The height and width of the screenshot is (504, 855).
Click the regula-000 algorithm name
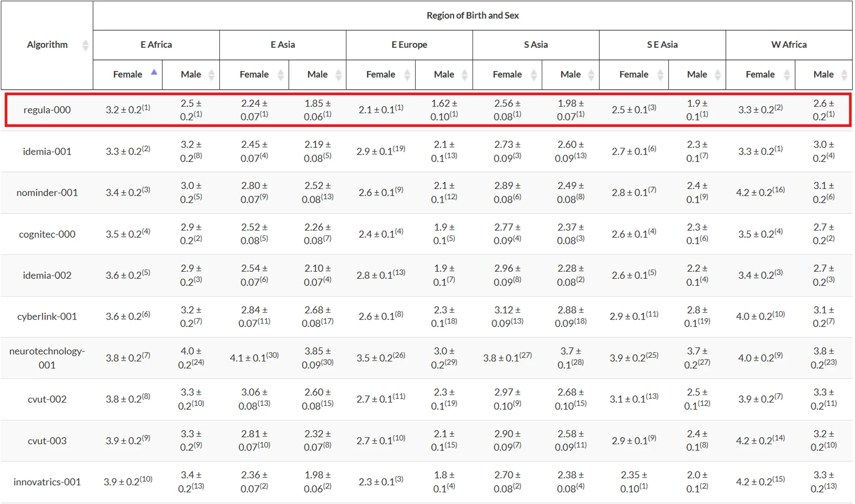47,109
